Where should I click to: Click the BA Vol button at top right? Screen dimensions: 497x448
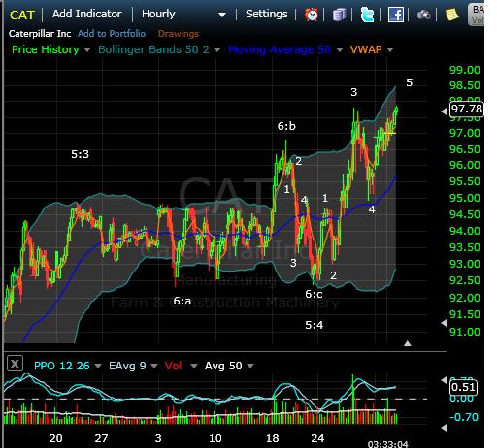click(x=477, y=15)
